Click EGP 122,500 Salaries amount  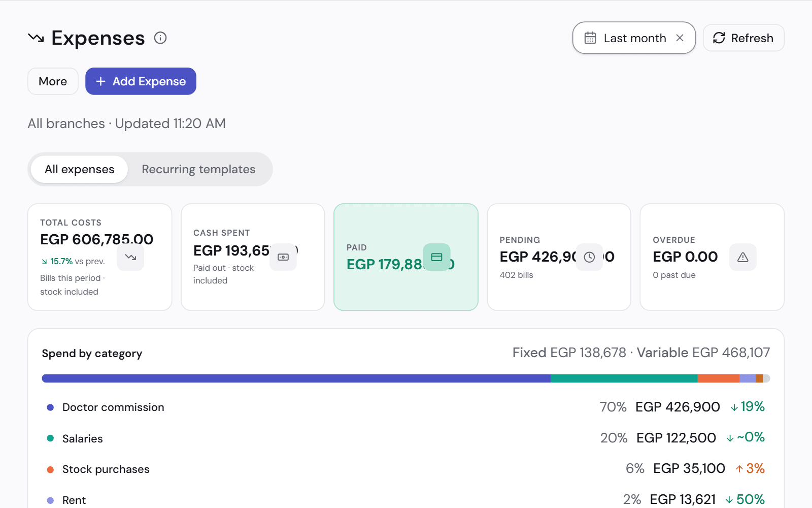coord(676,438)
